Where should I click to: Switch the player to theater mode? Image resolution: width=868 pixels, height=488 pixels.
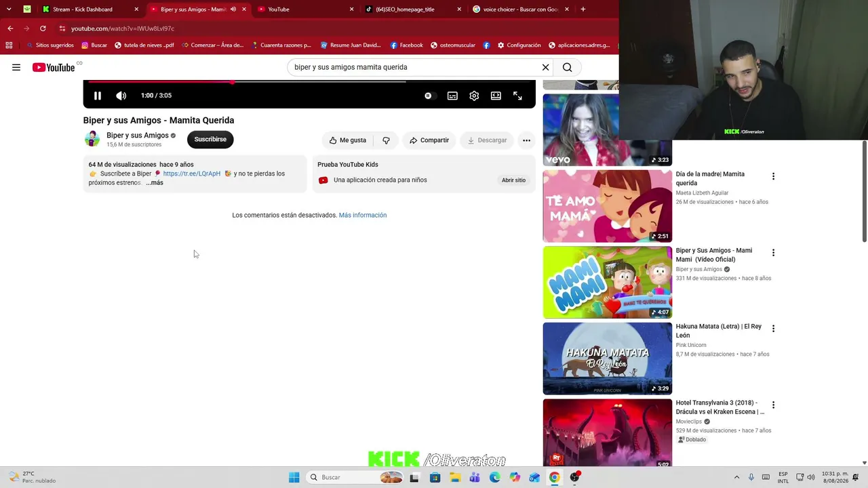496,96
